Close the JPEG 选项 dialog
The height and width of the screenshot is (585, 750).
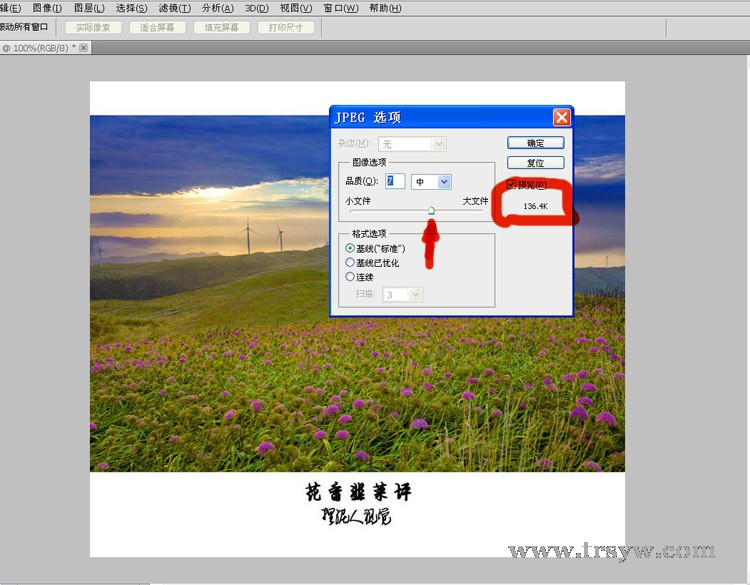coord(561,117)
